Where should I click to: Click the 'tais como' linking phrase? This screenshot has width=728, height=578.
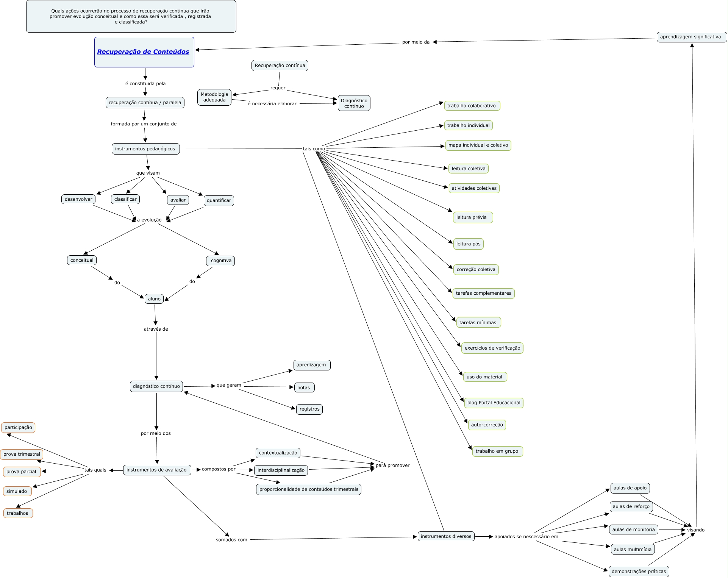click(314, 149)
